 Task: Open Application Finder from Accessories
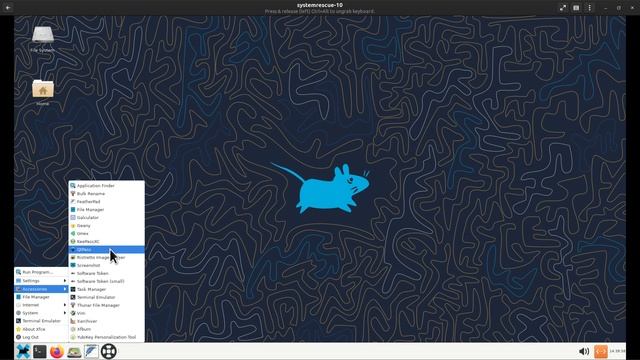(107, 186)
